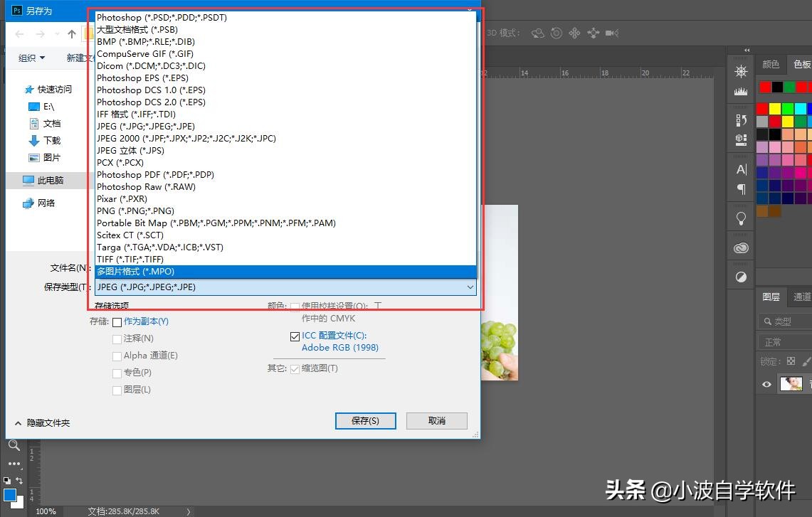Toggle layer visibility eye icon
Image resolution: width=812 pixels, height=517 pixels.
(767, 384)
